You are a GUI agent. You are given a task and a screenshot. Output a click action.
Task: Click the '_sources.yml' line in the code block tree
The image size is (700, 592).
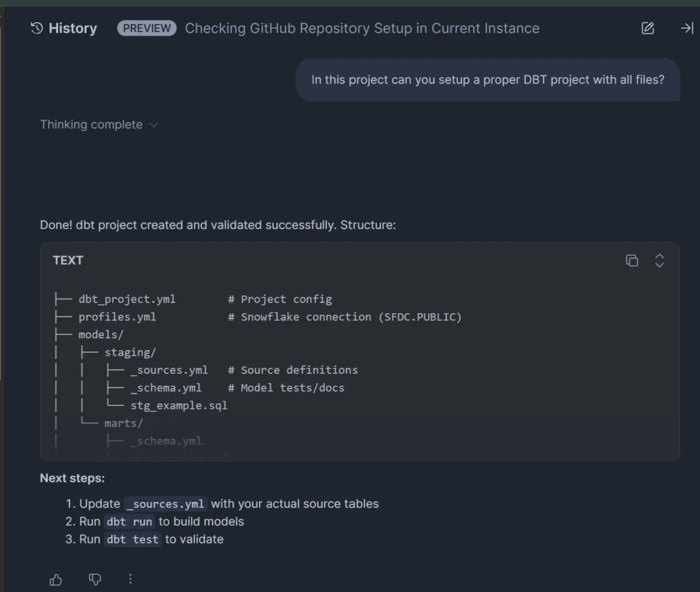(x=170, y=370)
